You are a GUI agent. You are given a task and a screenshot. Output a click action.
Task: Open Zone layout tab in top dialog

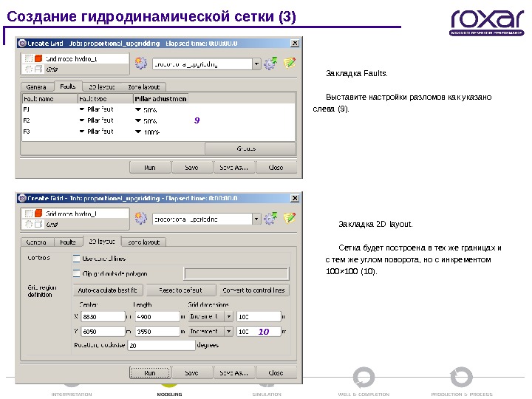pyautogui.click(x=143, y=87)
